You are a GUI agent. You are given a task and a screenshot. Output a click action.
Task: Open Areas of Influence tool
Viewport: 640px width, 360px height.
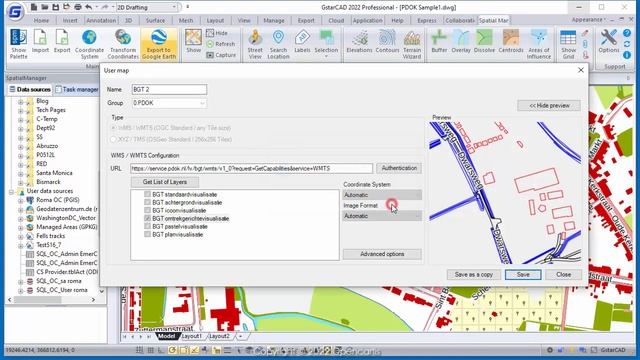pos(539,44)
